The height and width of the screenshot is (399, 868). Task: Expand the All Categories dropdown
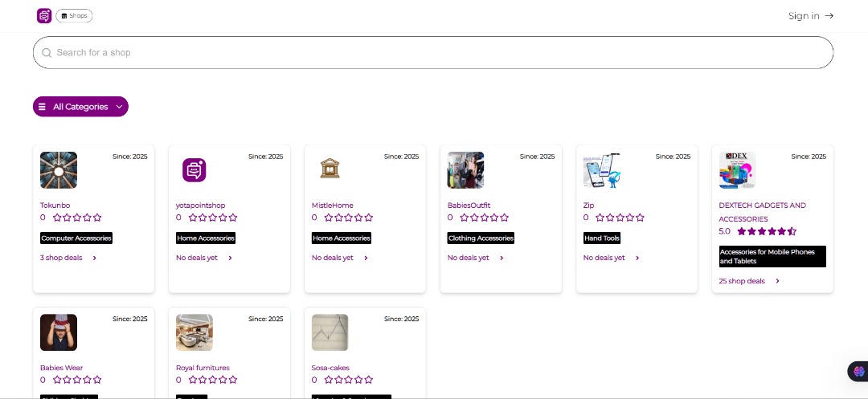click(81, 107)
